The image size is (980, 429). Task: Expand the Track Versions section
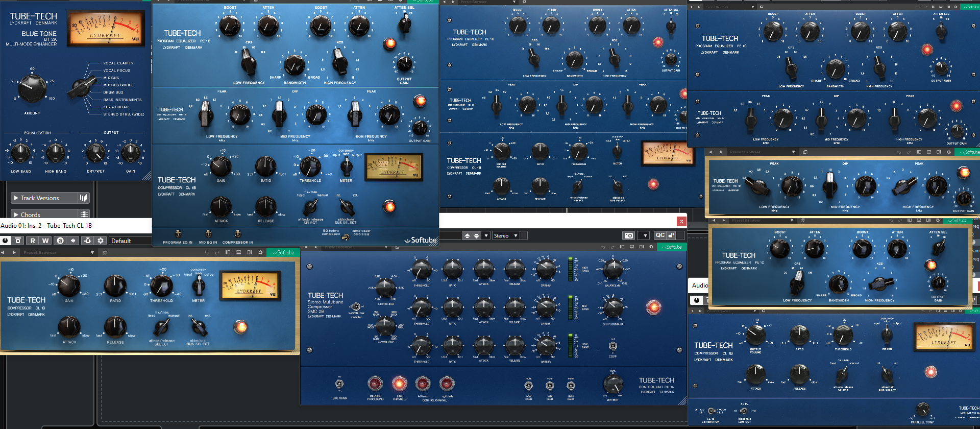(x=44, y=198)
